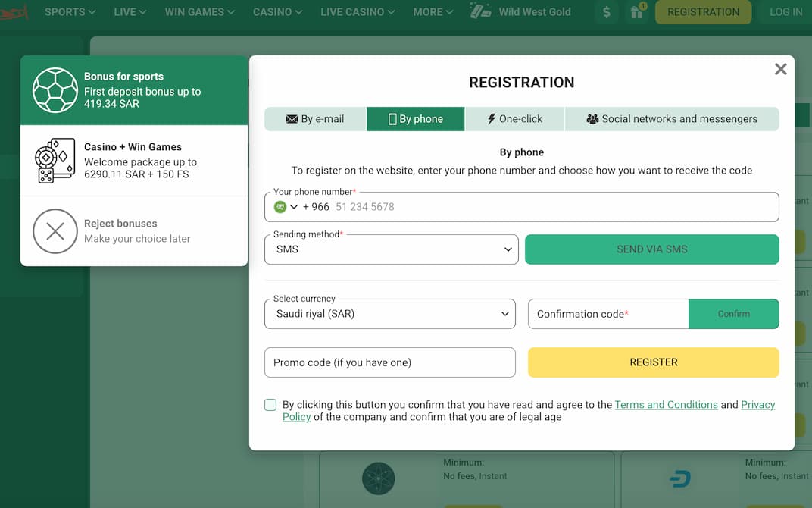Choose the Casino + Win Games cards icon
The width and height of the screenshot is (812, 508).
(x=55, y=161)
